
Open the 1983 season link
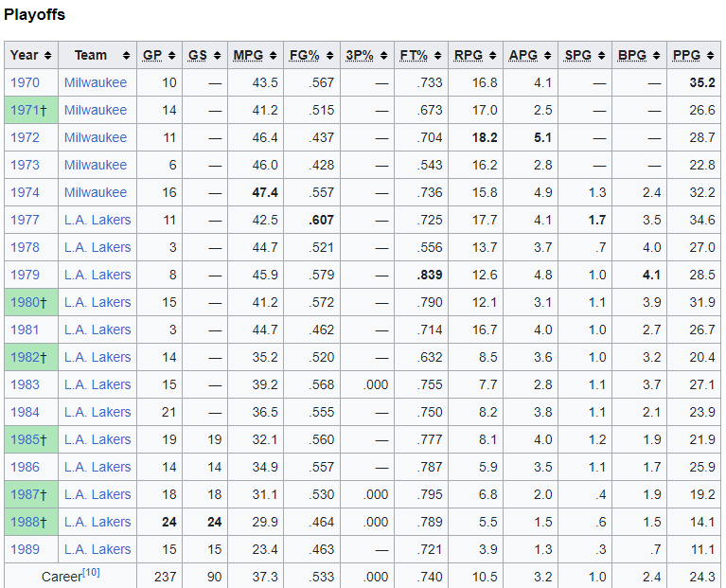point(25,384)
